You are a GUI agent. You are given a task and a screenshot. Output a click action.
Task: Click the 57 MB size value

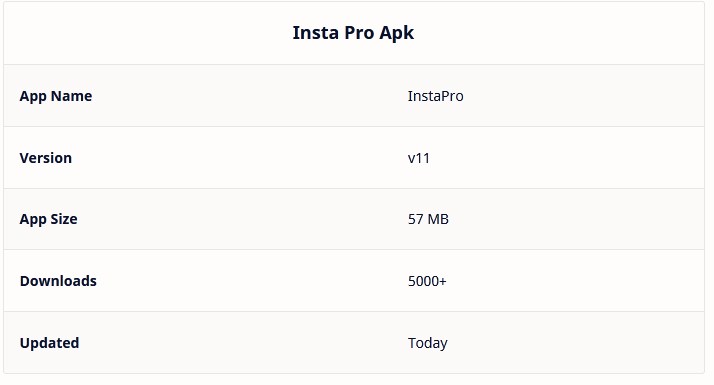point(428,219)
